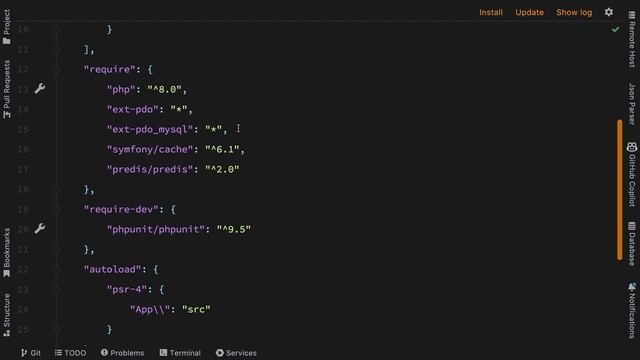Click the "src" path value
640x360 pixels.
[196, 309]
